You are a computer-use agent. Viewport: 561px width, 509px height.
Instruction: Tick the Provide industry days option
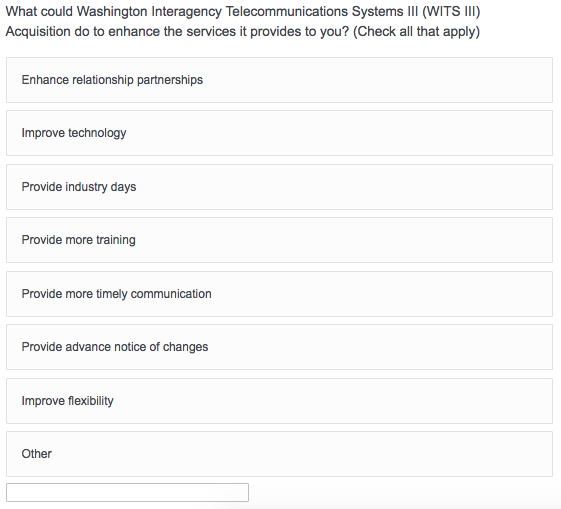click(x=279, y=187)
